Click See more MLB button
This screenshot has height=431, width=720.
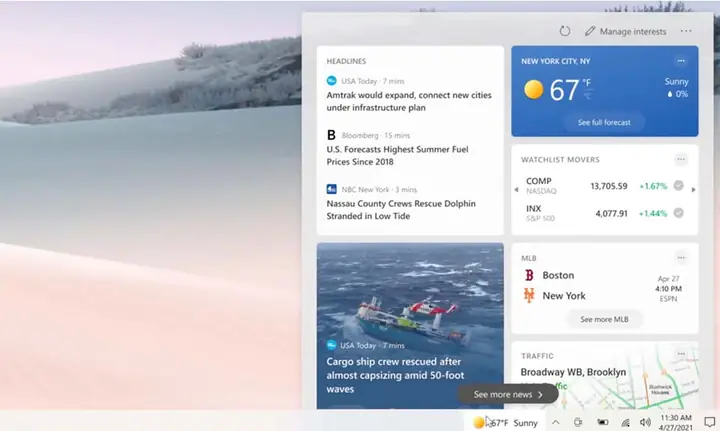(x=604, y=319)
